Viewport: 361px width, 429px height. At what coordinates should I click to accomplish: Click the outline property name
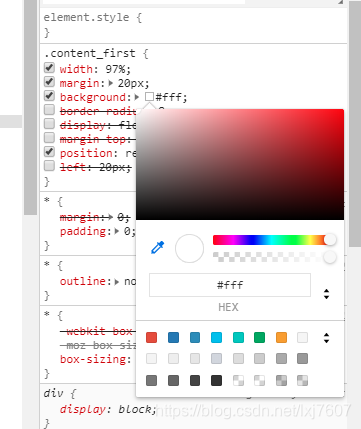coord(83,281)
